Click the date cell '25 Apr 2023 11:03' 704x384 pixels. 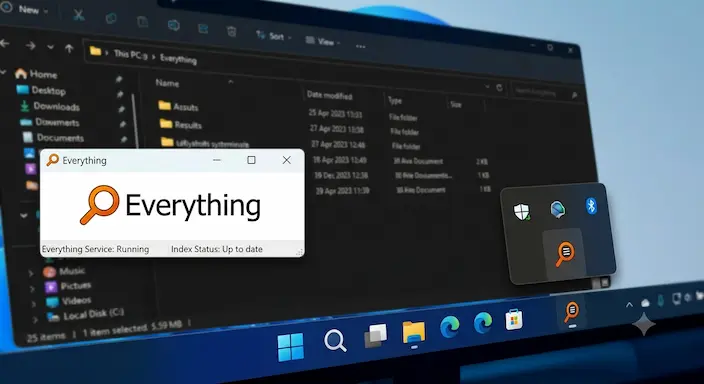tap(335, 114)
